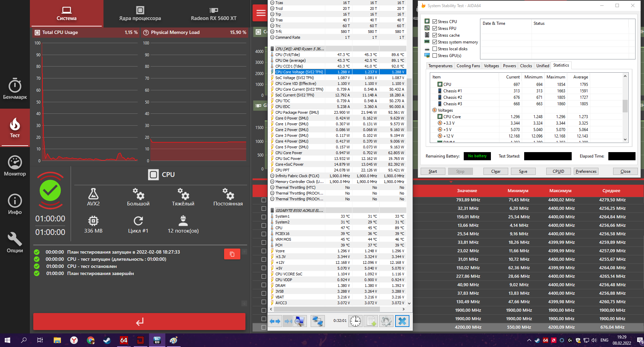The image size is (644, 347).
Task: Open the Бенчмарк section in OCCT sidebar
Action: click(15, 89)
